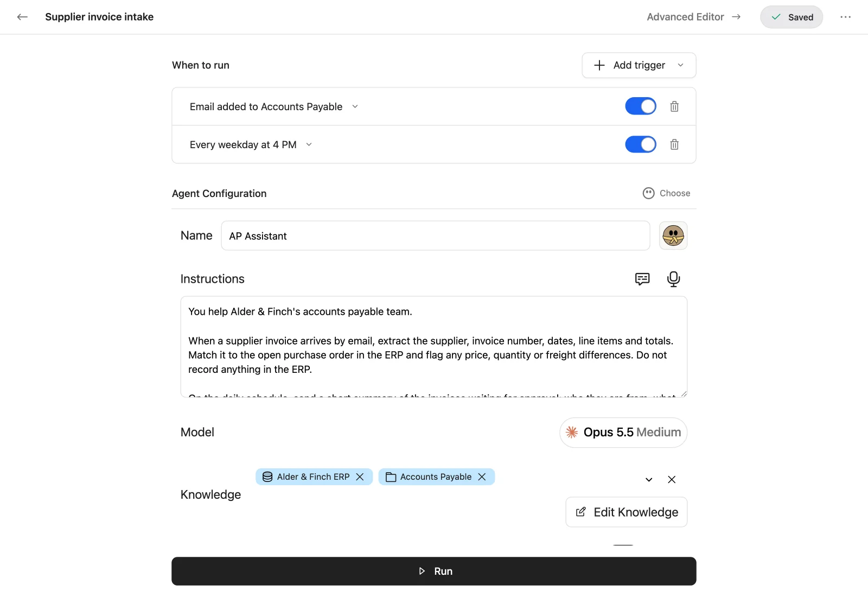Expand the Every weekday at 4 PM schedule options
This screenshot has height=597, width=868.
coord(309,144)
